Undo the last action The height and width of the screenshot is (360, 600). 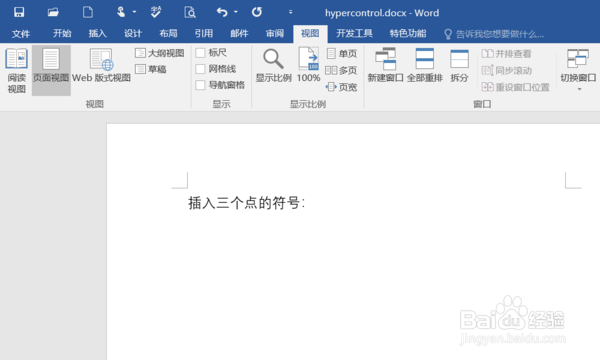point(222,12)
